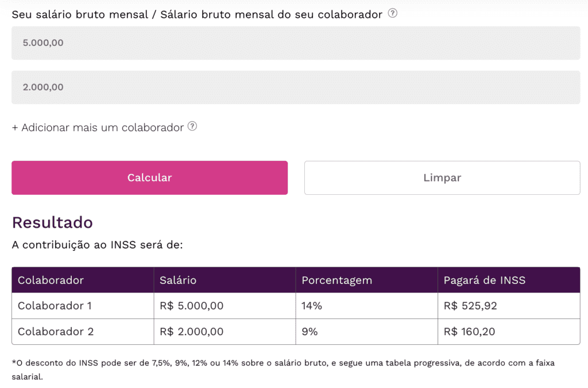This screenshot has width=588, height=388.
Task: Select the Colaborador 1 row label
Action: coord(55,306)
